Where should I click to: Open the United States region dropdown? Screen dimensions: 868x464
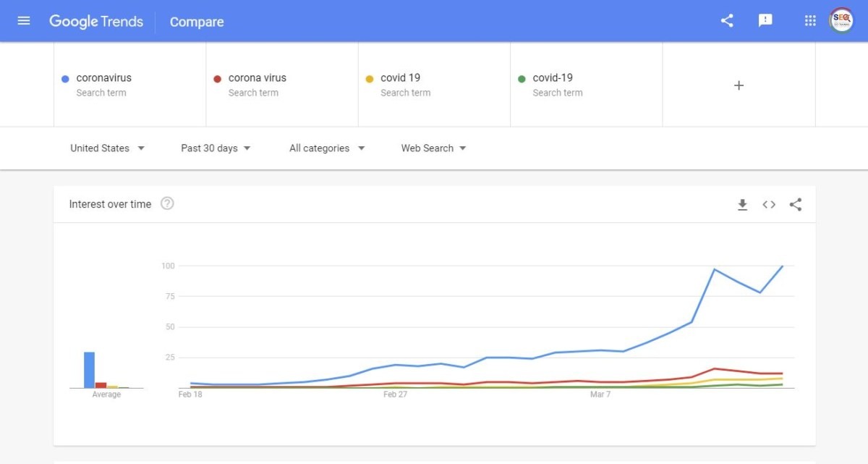point(107,148)
